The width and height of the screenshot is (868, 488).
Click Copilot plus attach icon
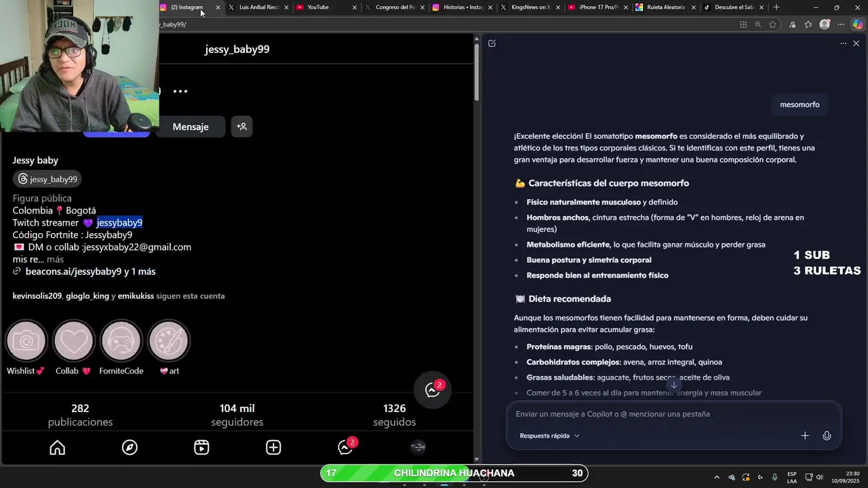click(805, 436)
